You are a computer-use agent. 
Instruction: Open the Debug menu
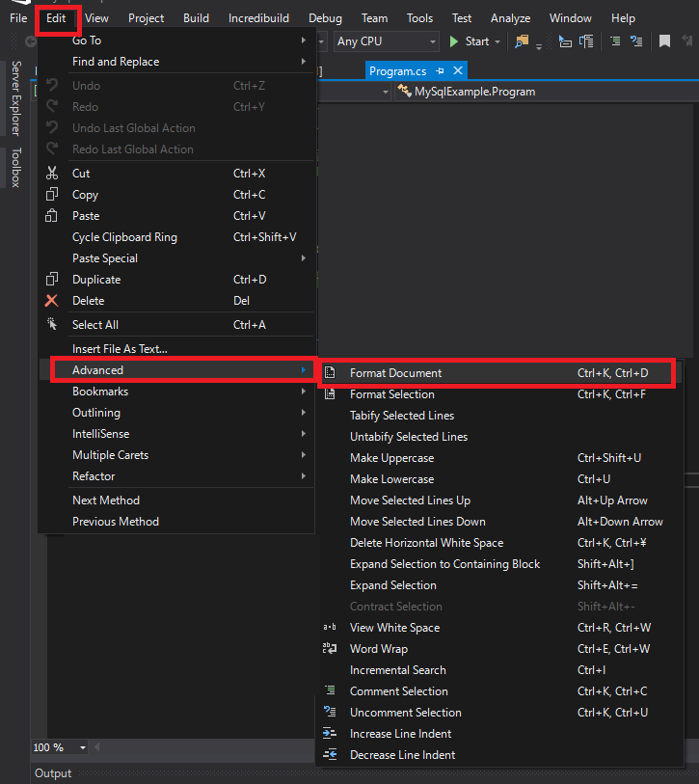(325, 18)
